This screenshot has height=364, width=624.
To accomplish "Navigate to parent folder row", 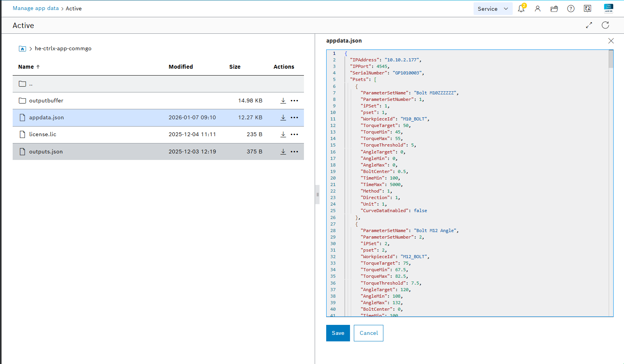I will click(158, 84).
